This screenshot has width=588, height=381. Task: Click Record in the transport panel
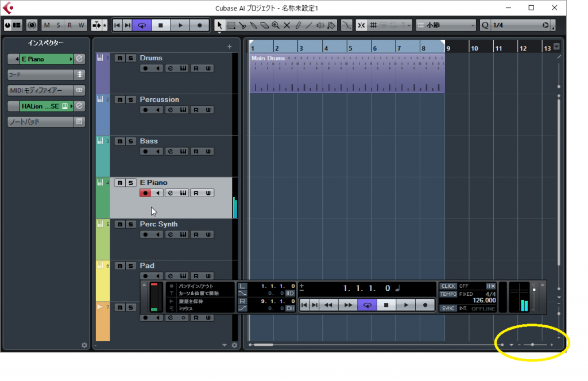[x=425, y=305]
